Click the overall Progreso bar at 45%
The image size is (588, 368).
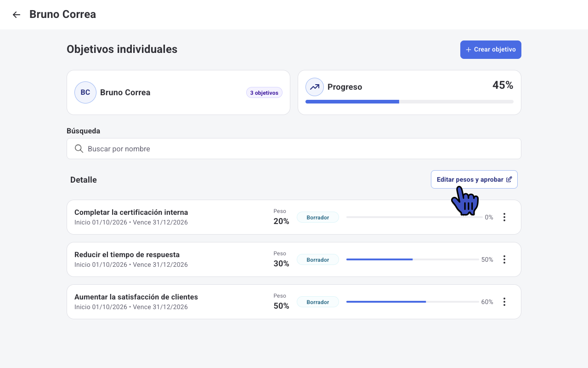tap(409, 102)
